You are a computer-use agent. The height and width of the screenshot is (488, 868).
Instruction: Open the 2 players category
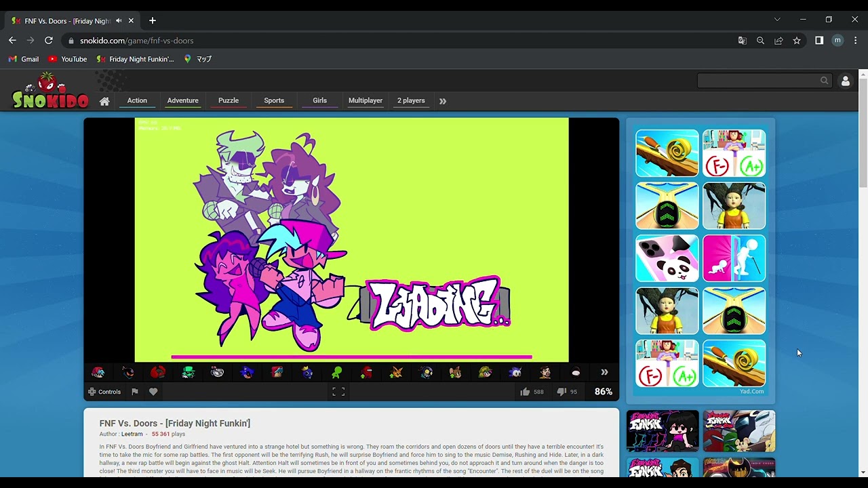coord(411,101)
